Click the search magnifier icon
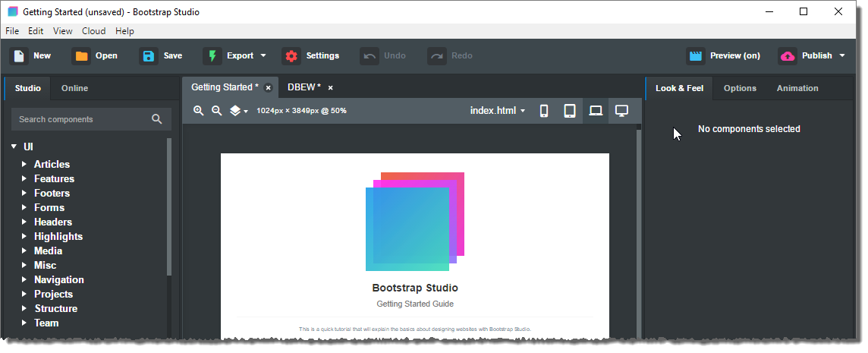The image size is (868, 353). (x=156, y=119)
